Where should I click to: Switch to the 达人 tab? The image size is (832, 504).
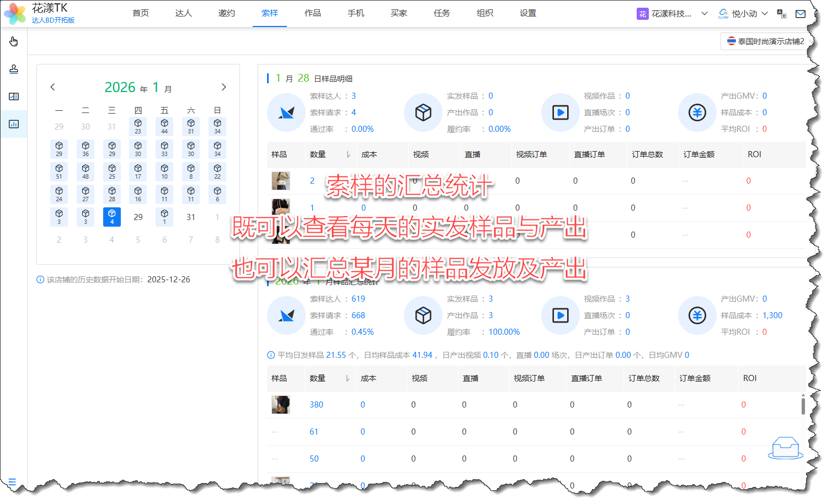[x=183, y=13]
